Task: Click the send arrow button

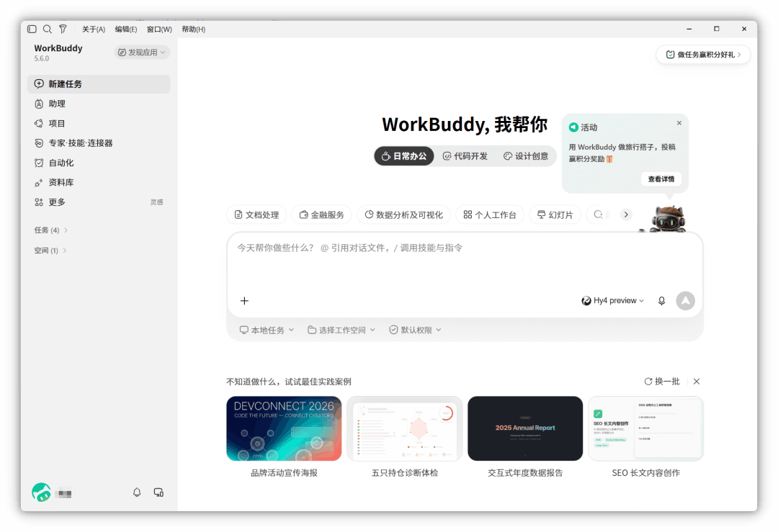Action: [685, 300]
